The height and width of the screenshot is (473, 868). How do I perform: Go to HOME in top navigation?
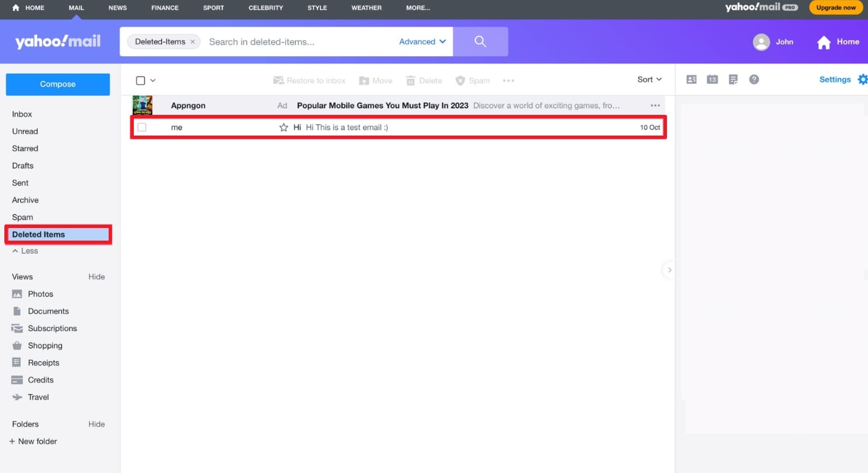28,8
